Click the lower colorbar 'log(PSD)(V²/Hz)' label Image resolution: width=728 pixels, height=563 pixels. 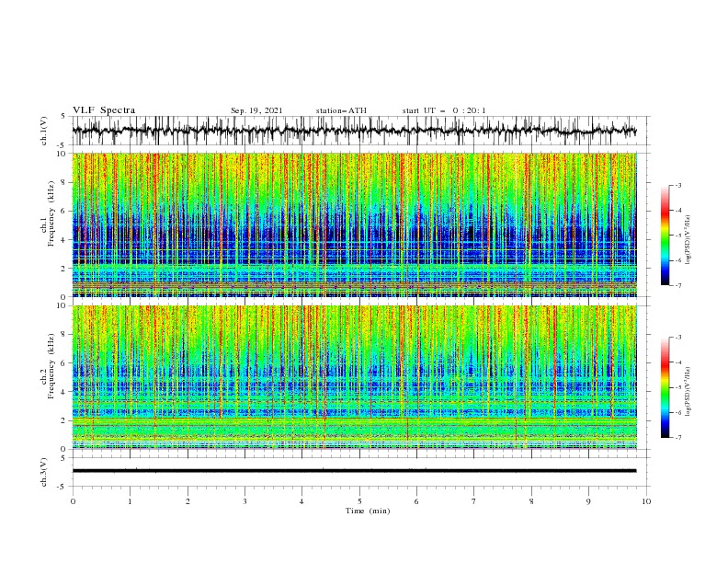tap(689, 391)
